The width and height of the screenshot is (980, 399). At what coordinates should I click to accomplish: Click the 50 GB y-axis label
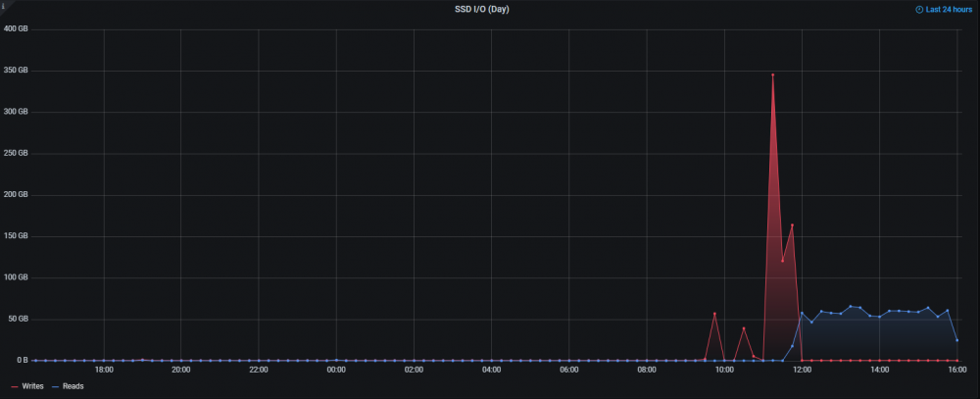click(x=18, y=319)
